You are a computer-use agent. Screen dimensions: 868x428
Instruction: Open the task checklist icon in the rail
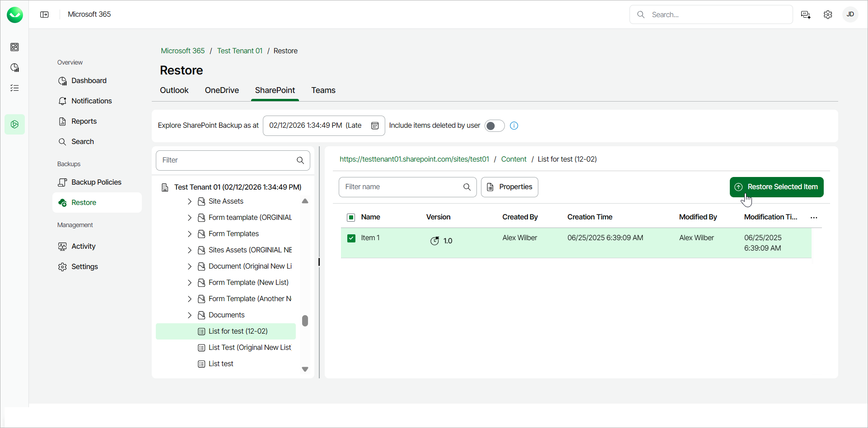click(x=14, y=88)
